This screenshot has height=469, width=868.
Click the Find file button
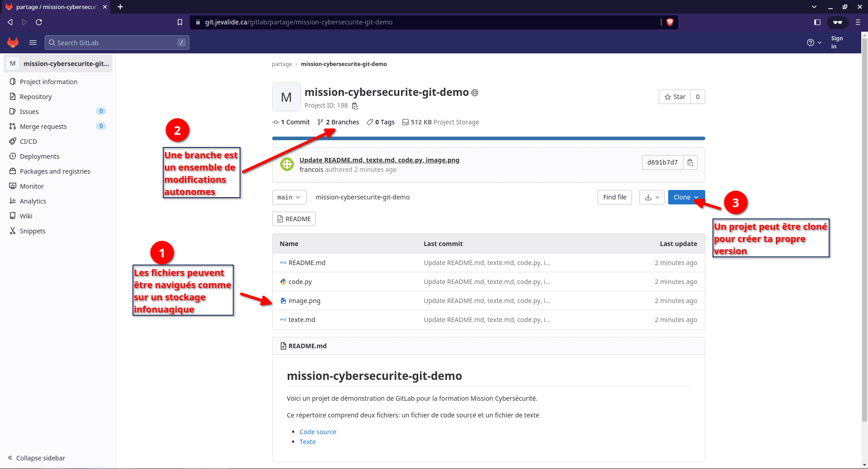(x=614, y=197)
